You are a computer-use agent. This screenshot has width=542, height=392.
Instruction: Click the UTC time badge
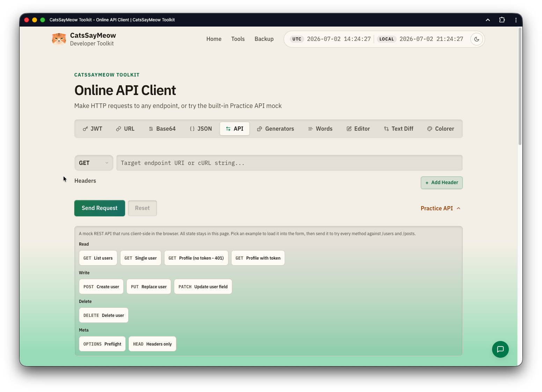(x=297, y=39)
